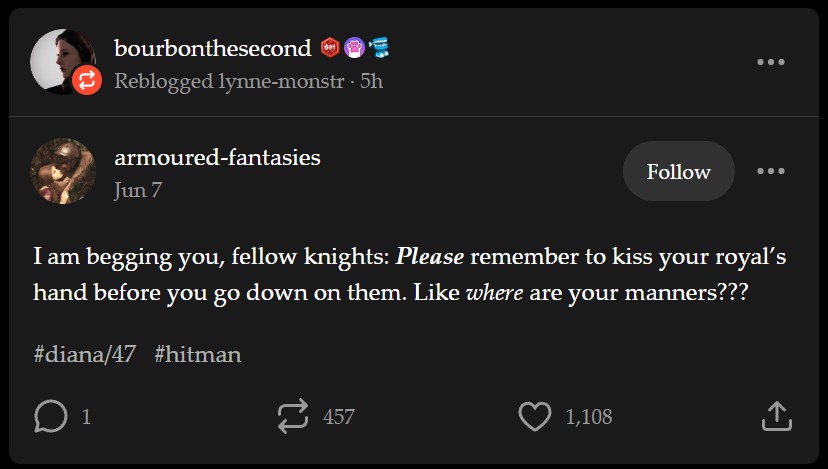Select the #diana/47 tag
This screenshot has width=828, height=469.
(x=84, y=354)
